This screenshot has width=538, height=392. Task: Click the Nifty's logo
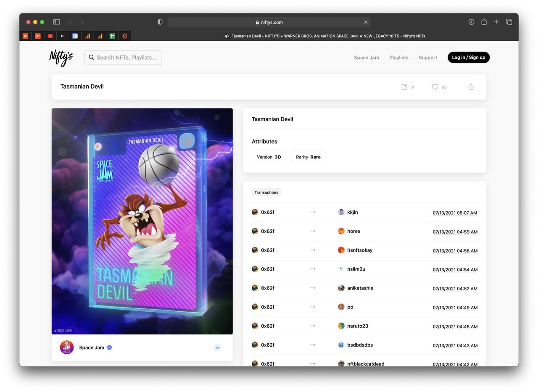[61, 58]
